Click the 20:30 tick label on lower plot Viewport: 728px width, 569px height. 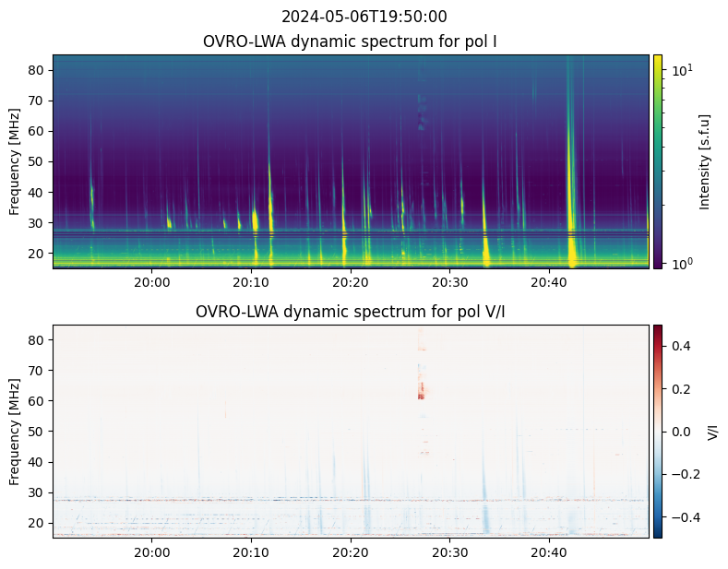click(450, 552)
